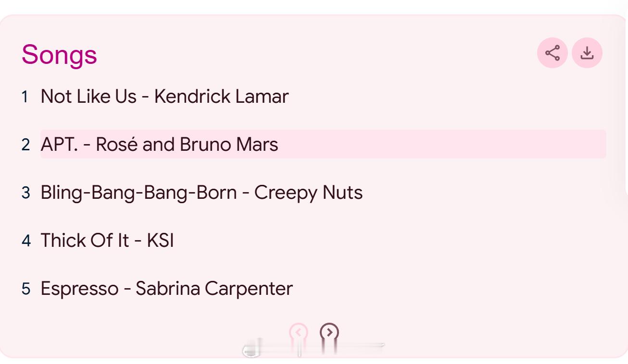Go to previous page of songs
The image size is (628, 364).
(298, 332)
